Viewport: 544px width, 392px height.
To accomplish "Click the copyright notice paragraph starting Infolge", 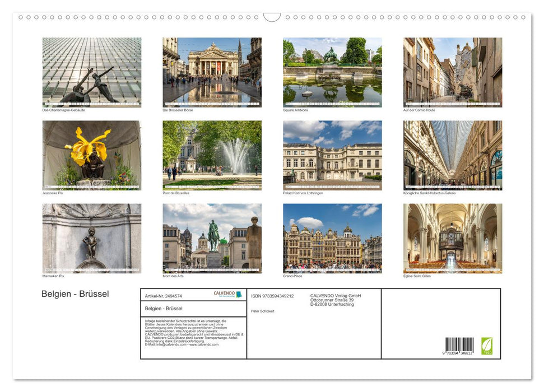I will pyautogui.click(x=194, y=333).
